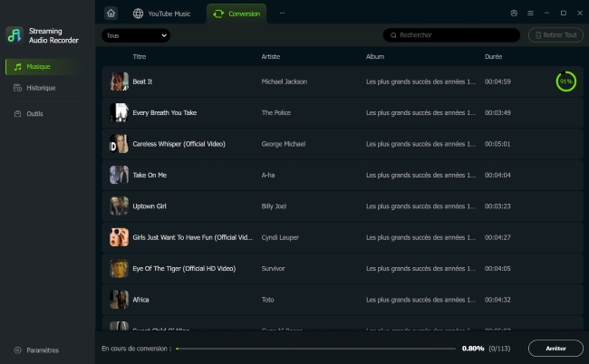Viewport: 589px width, 364px height.
Task: Go to the Home icon tab
Action: (111, 14)
